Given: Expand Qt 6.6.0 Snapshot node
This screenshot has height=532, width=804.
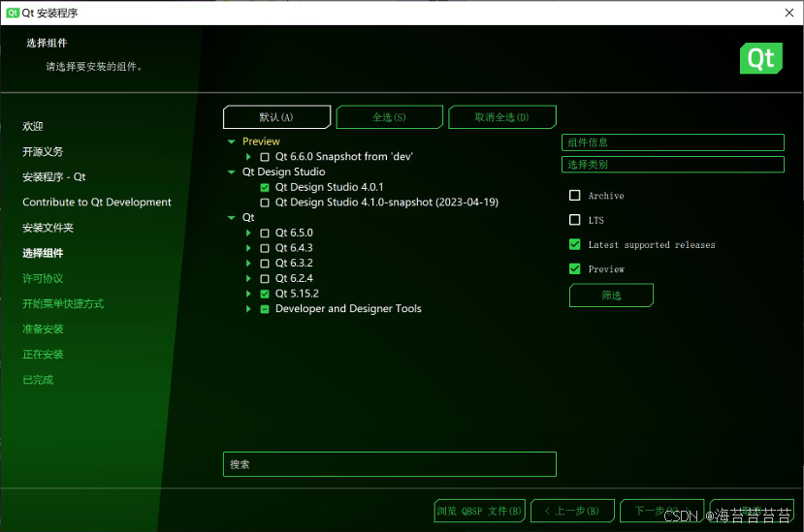Looking at the screenshot, I should coord(248,157).
